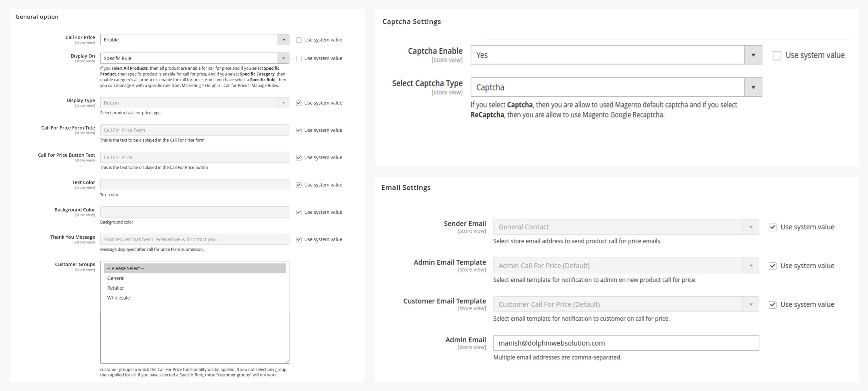The width and height of the screenshot is (868, 391).
Task: Uncheck Use system value for Background Color
Action: tap(299, 212)
